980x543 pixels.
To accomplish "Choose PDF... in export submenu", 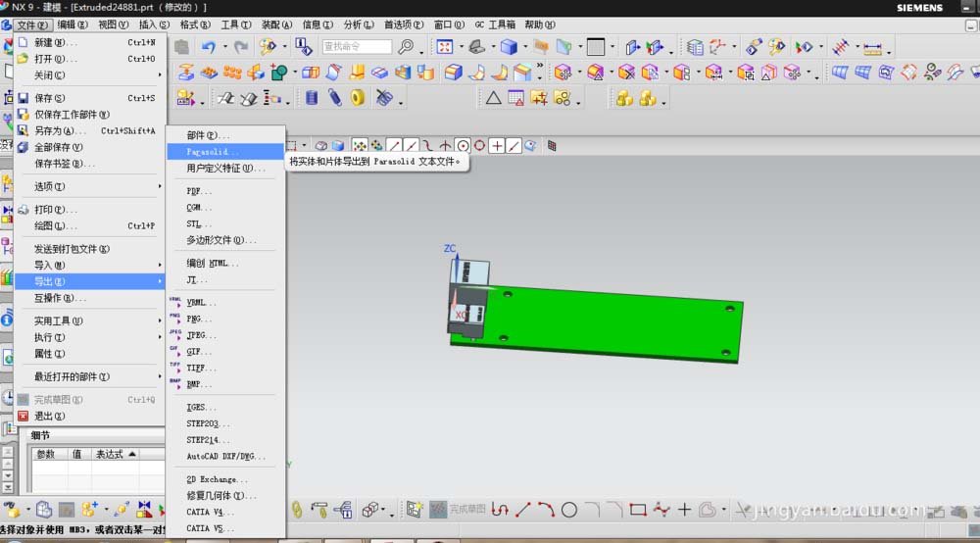I will [199, 191].
